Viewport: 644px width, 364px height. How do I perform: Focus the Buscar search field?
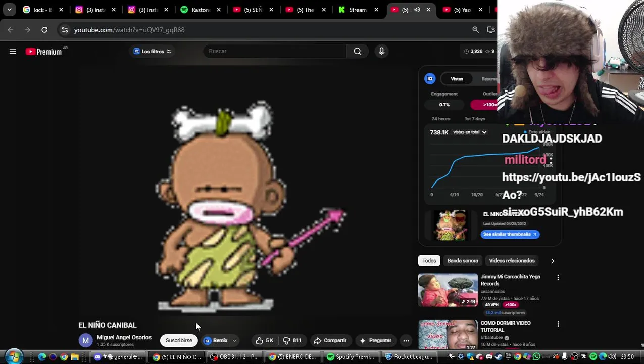pyautogui.click(x=275, y=51)
